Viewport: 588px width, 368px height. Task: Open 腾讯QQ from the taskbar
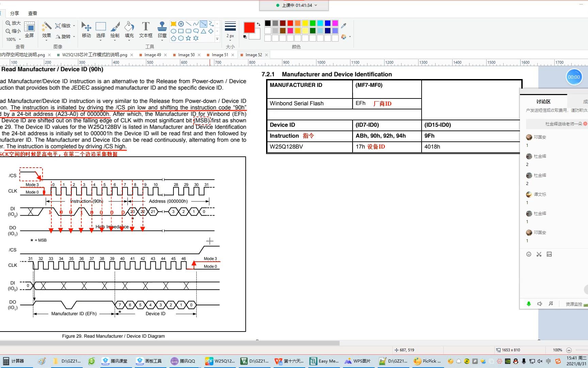tap(183, 361)
